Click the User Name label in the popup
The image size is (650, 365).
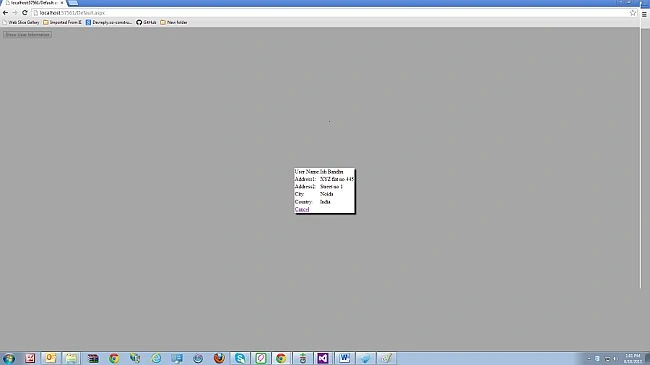coord(307,172)
